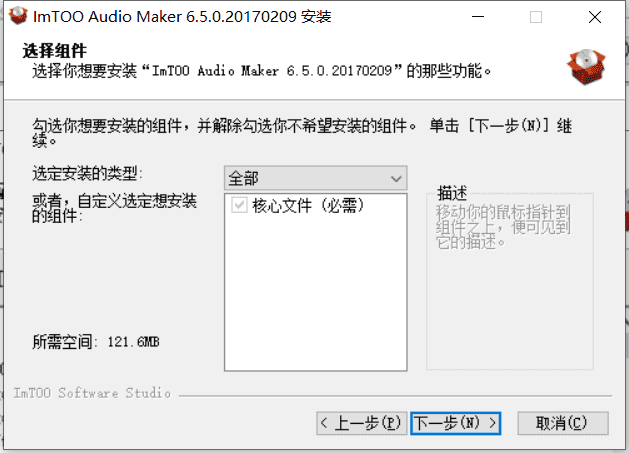Open the 全部 install type dropdown
629x453 pixels.
(316, 178)
